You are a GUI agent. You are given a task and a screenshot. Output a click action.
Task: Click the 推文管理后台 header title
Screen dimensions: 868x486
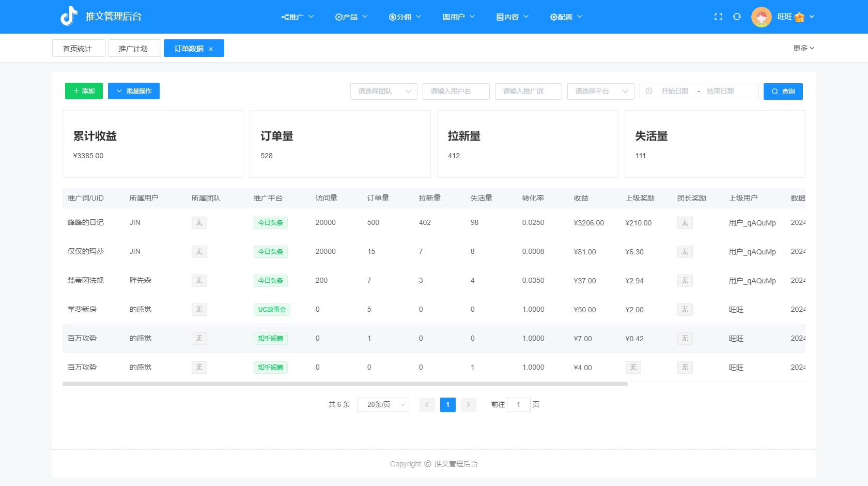pyautogui.click(x=114, y=17)
